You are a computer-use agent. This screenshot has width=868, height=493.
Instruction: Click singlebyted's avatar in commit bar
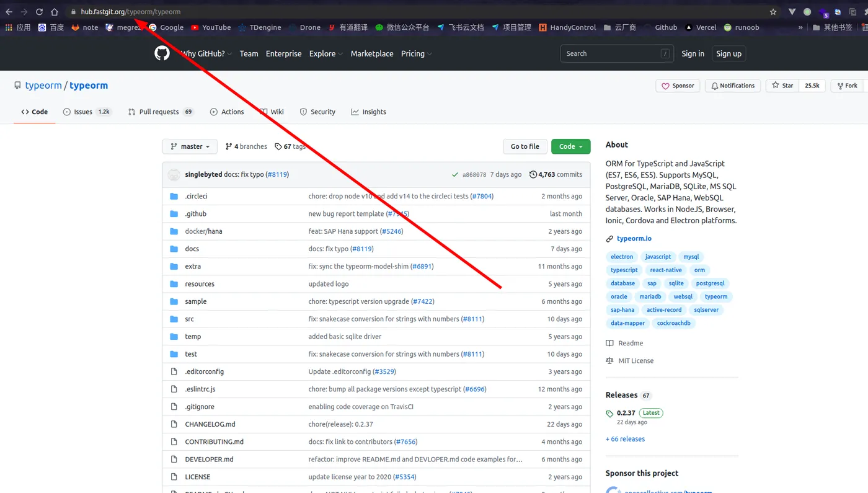click(x=174, y=175)
